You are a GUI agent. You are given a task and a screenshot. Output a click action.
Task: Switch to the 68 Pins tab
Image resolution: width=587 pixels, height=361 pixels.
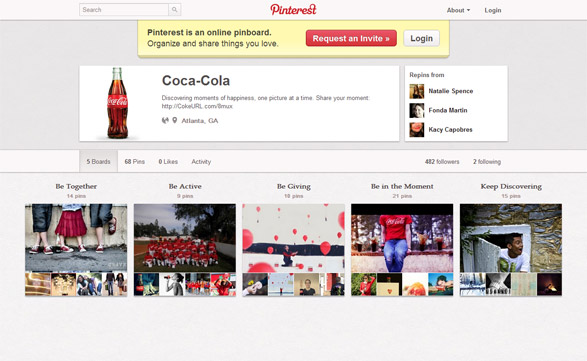click(135, 161)
